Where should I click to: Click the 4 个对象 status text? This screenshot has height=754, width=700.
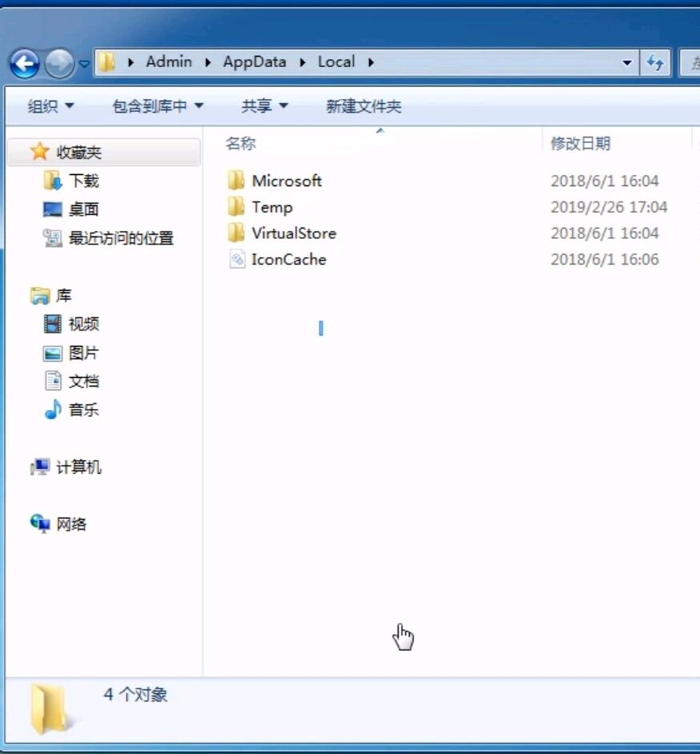[x=136, y=694]
